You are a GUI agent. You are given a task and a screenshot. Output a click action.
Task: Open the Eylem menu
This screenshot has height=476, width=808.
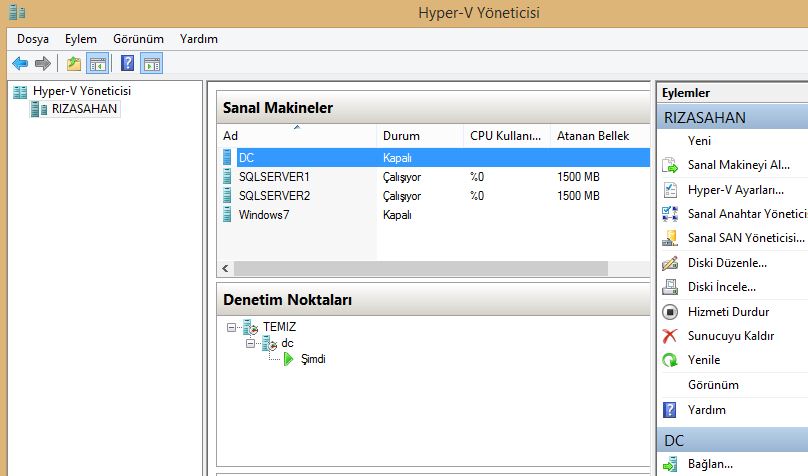[x=81, y=39]
